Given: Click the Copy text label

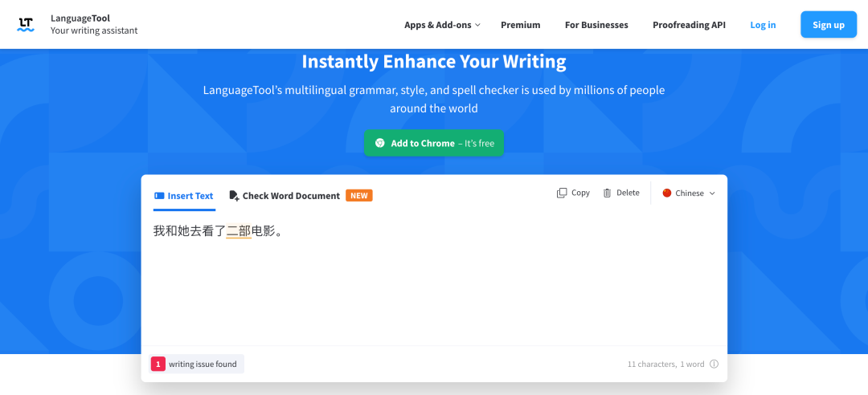Looking at the screenshot, I should pos(581,193).
